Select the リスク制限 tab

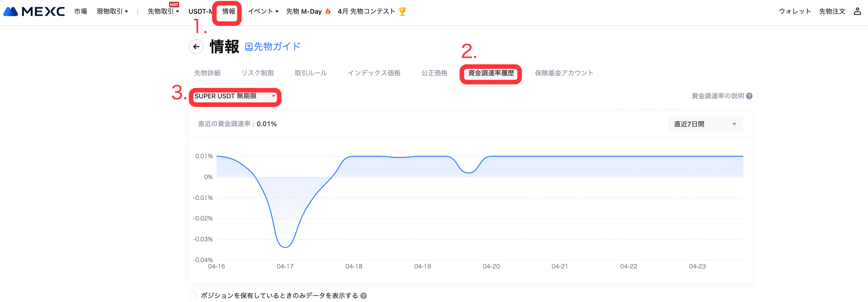258,73
